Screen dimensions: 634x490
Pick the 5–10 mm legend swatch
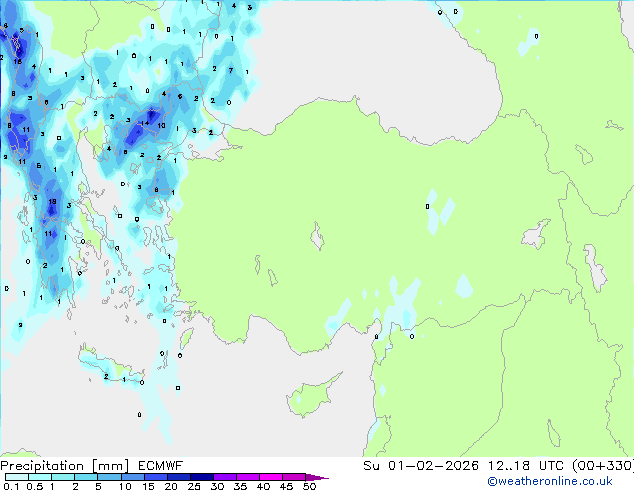pyautogui.click(x=109, y=477)
